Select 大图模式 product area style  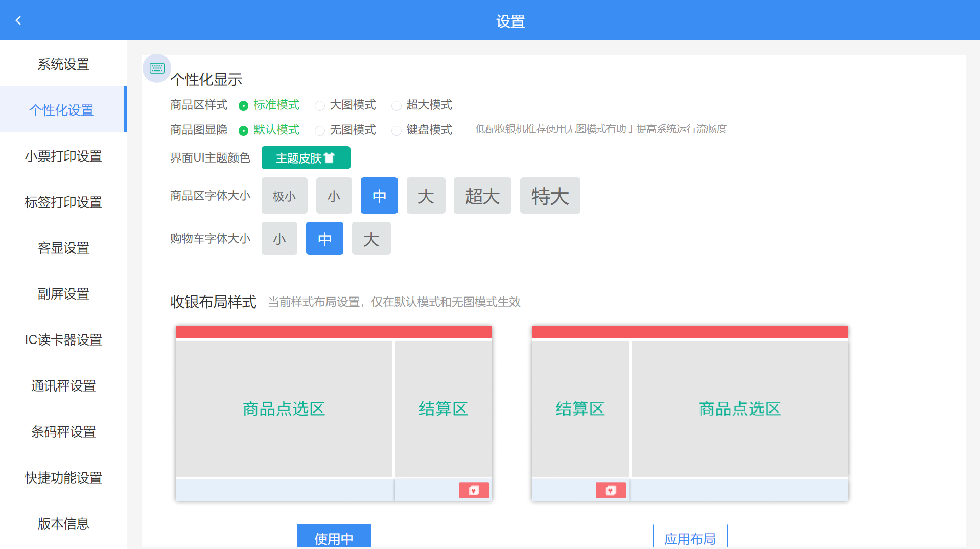tap(320, 105)
